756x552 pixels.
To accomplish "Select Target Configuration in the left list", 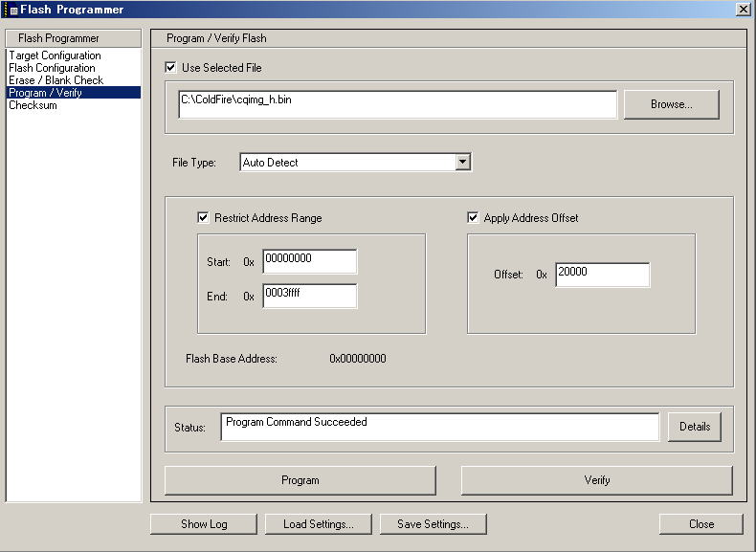I will point(55,55).
